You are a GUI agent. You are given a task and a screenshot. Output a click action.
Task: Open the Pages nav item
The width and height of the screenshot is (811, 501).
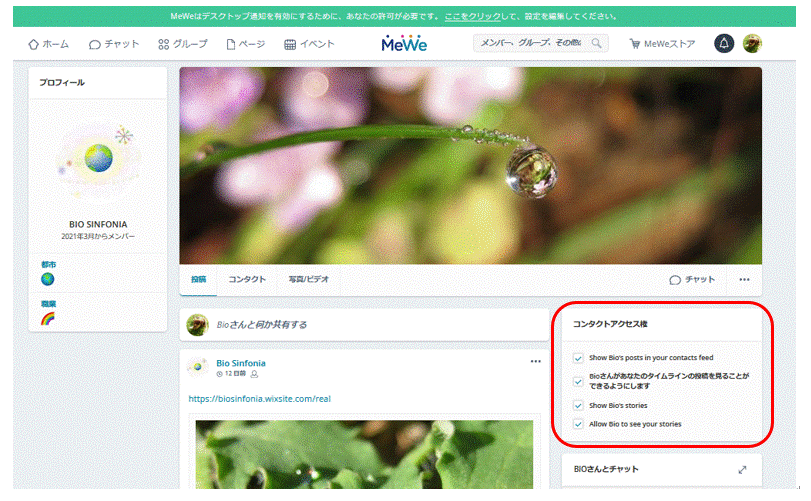246,44
